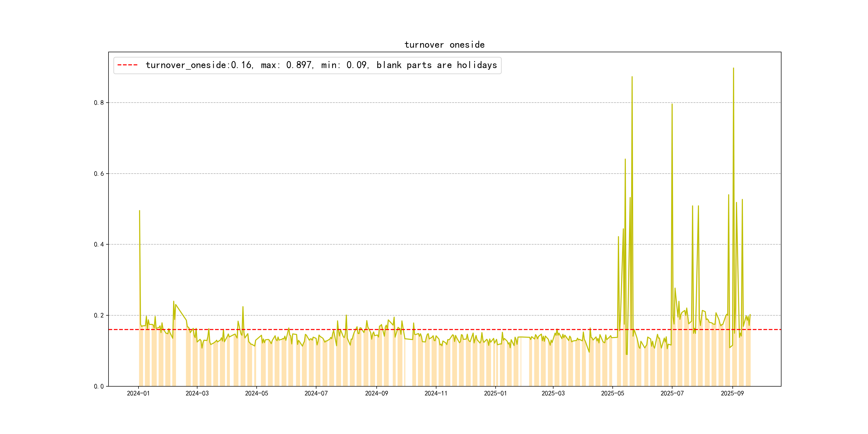This screenshot has height=434, width=868.
Task: Click the 2024-01 x-axis label
Action: [138, 394]
